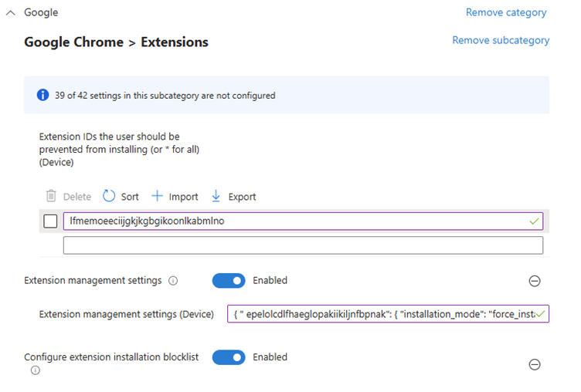Click the Extension management settings (Device) JSON field
Image resolution: width=581 pixels, height=392 pixels.
click(x=388, y=314)
